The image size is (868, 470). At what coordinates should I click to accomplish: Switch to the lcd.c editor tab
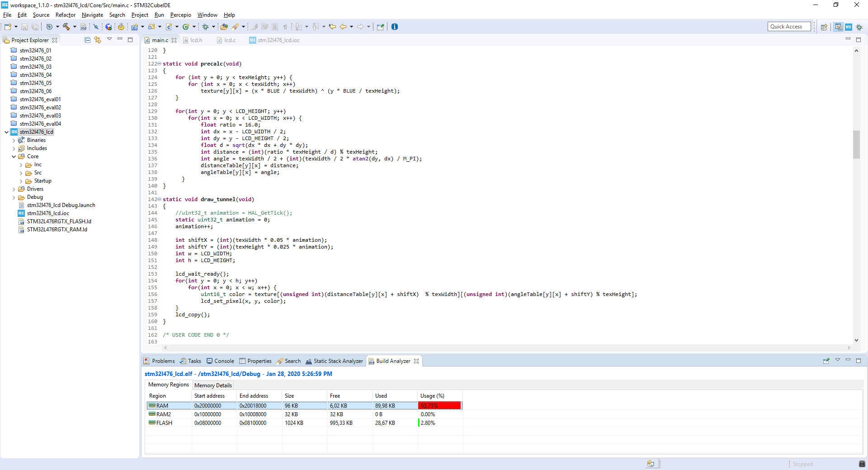(x=226, y=40)
